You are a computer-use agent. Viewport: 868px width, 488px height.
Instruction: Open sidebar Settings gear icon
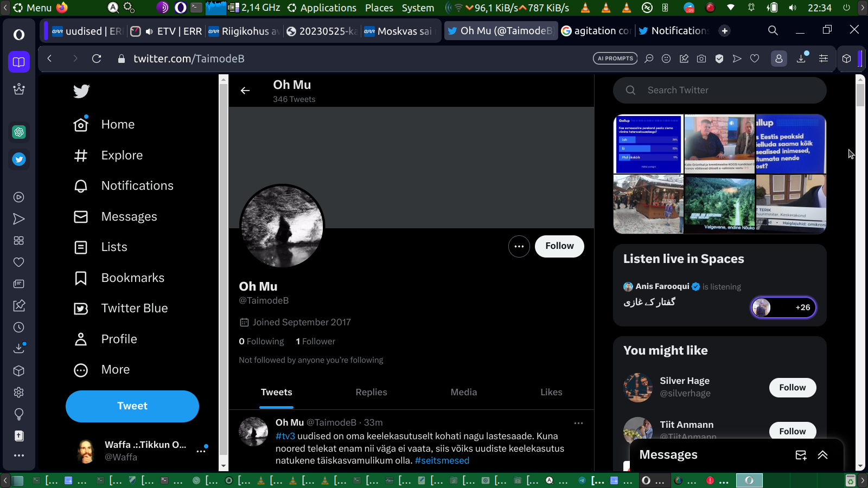click(19, 393)
